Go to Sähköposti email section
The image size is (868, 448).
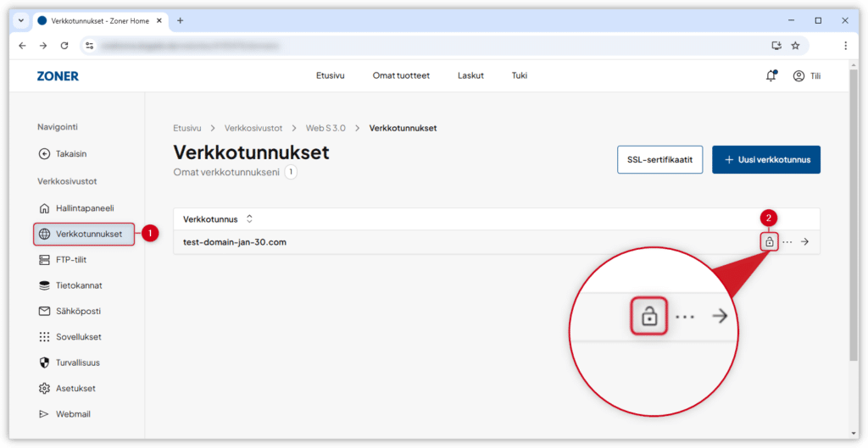coord(78,312)
